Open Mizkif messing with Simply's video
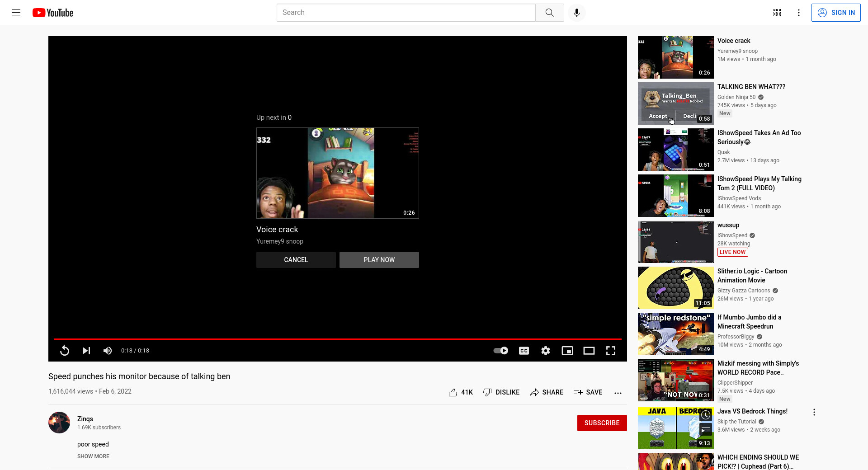This screenshot has width=868, height=470. coord(758,368)
